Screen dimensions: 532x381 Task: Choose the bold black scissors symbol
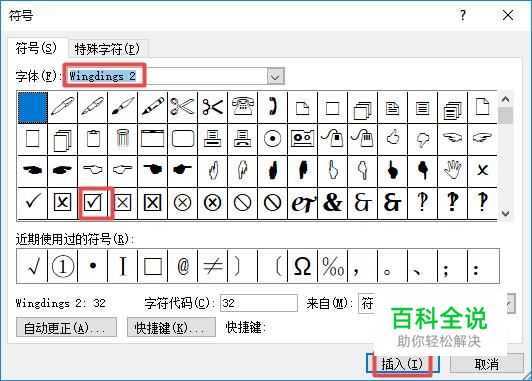click(212, 107)
